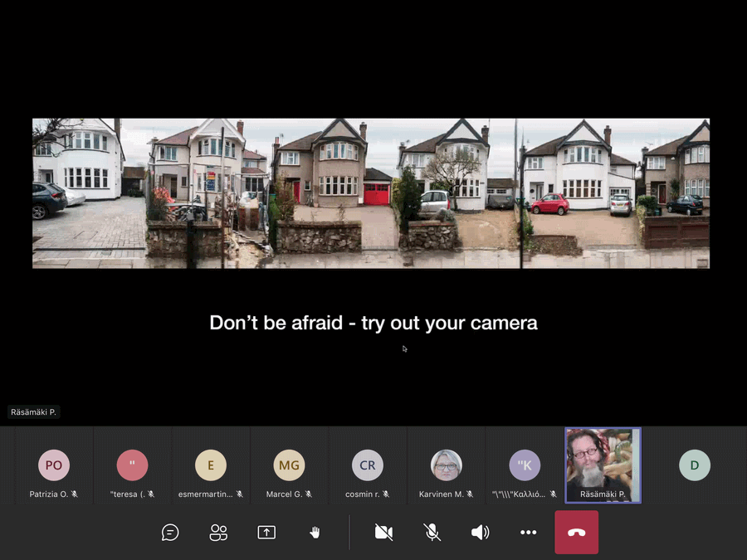The height and width of the screenshot is (560, 747).
Task: Select participant avatar labeled D
Action: [x=695, y=465]
